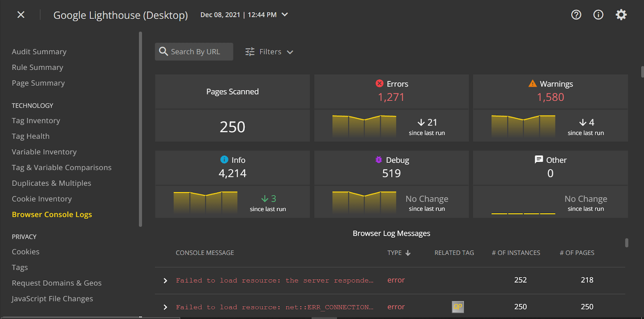644x319 pixels.
Task: Open the settings gear icon
Action: pyautogui.click(x=621, y=15)
